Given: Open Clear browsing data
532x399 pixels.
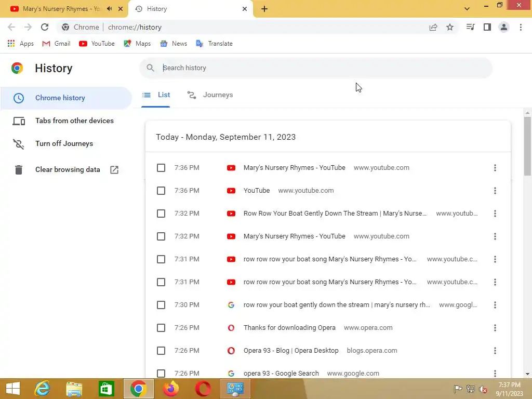Looking at the screenshot, I should point(66,170).
